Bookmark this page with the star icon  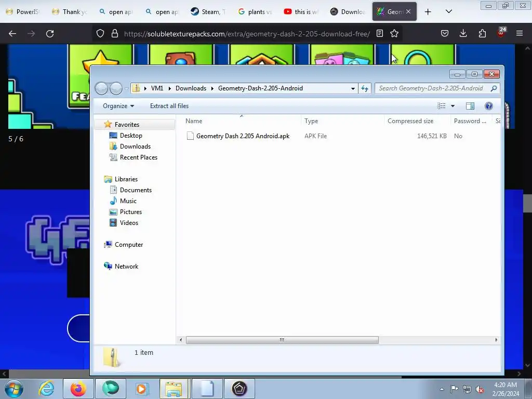point(394,34)
